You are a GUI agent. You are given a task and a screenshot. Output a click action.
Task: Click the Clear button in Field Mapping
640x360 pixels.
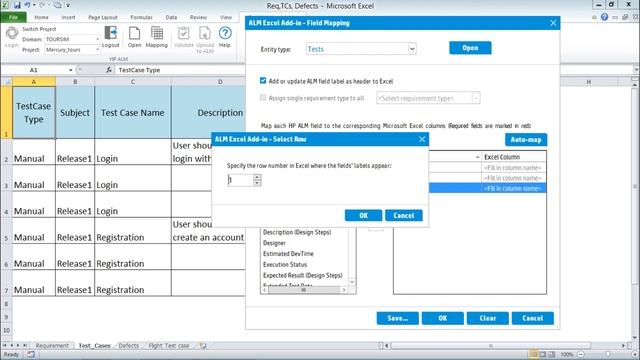point(488,318)
